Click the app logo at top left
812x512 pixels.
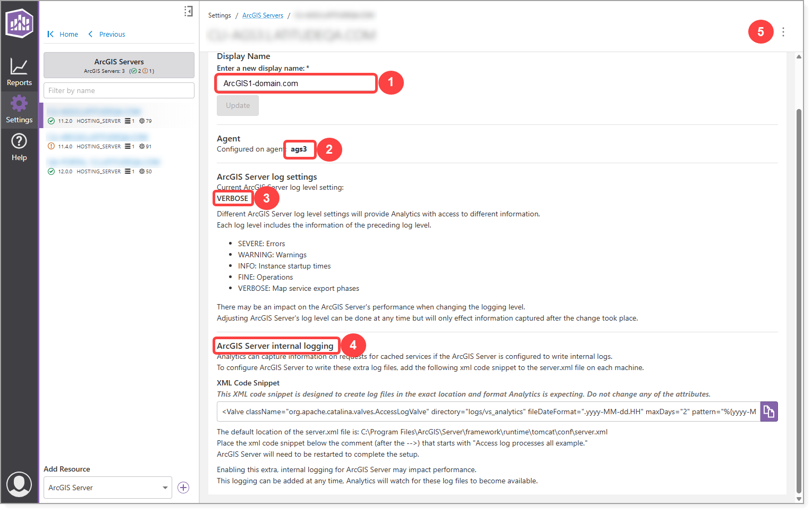coord(19,23)
